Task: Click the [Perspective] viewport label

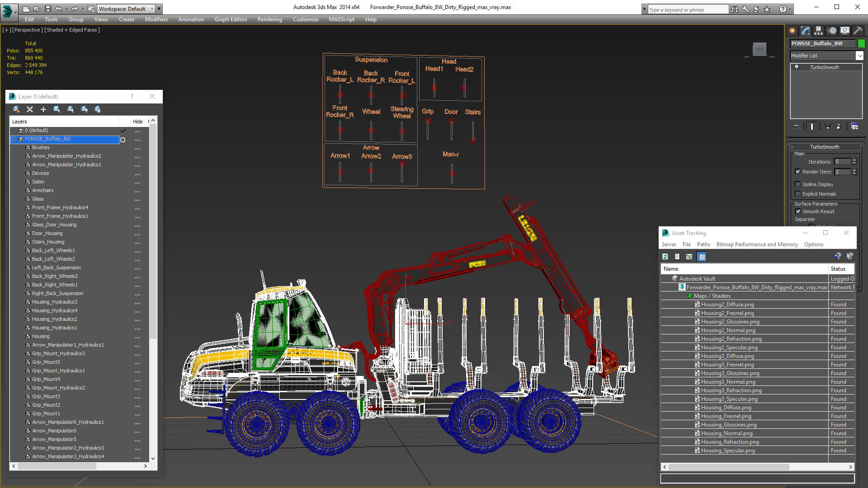Action: (28, 30)
